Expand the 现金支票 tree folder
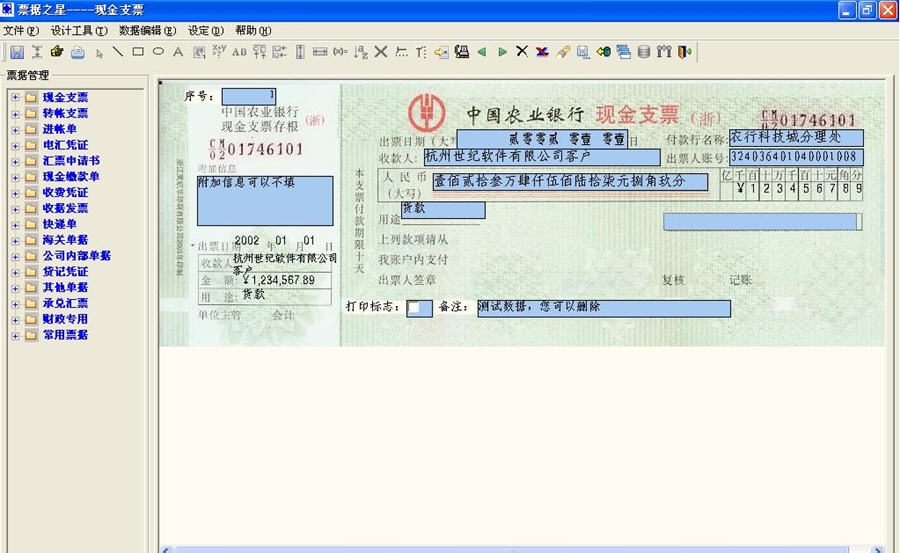This screenshot has width=900, height=553. point(15,98)
